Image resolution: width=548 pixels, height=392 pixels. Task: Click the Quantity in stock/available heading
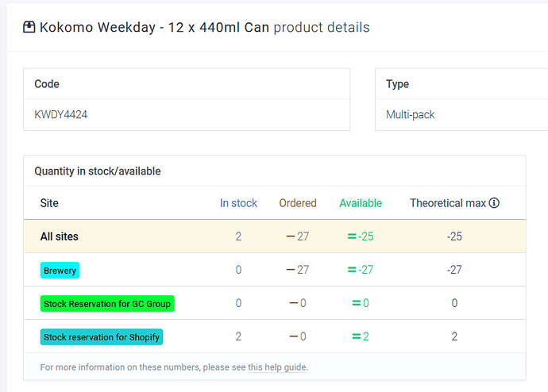(x=98, y=171)
